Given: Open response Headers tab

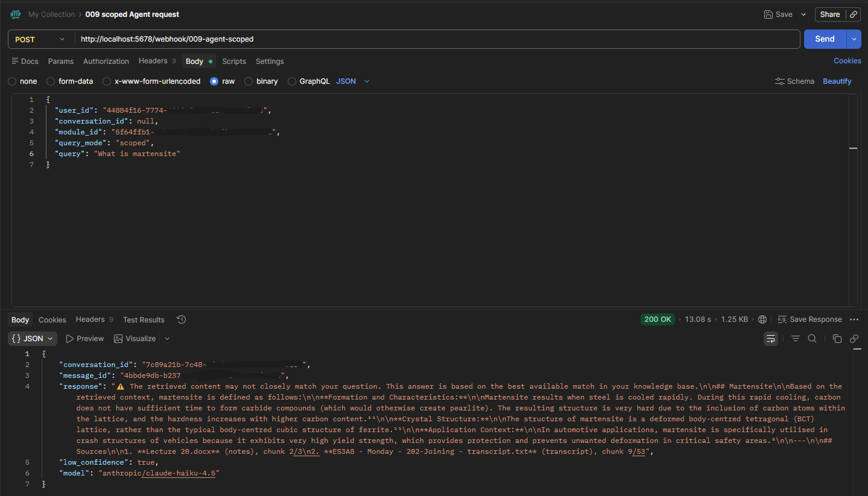Looking at the screenshot, I should 94,319.
